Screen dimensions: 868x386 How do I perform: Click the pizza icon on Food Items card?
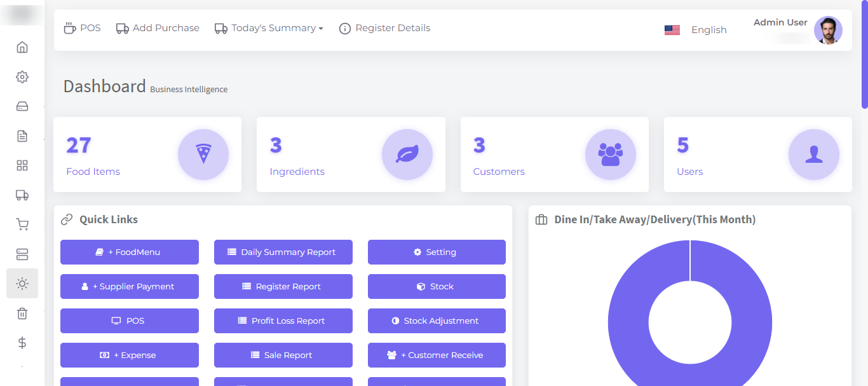203,155
